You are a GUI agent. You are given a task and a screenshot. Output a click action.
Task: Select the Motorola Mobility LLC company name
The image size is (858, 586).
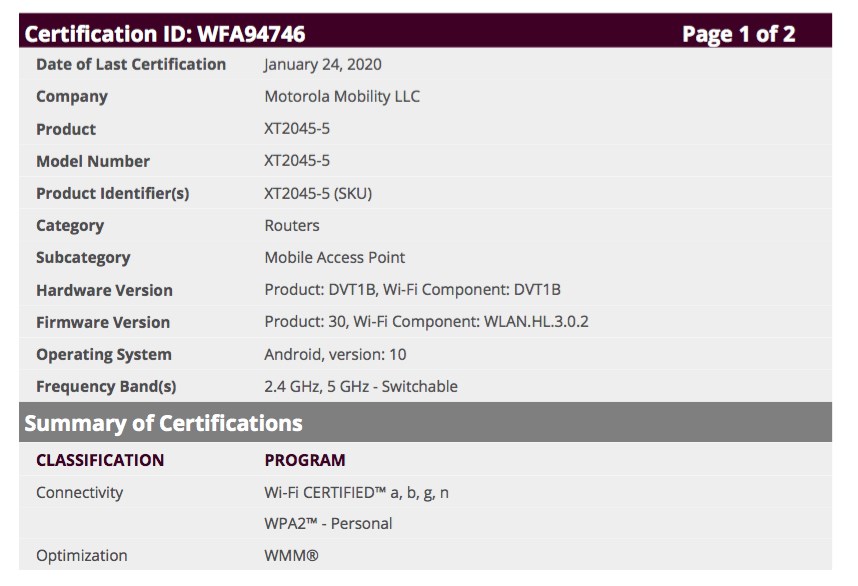tap(342, 97)
